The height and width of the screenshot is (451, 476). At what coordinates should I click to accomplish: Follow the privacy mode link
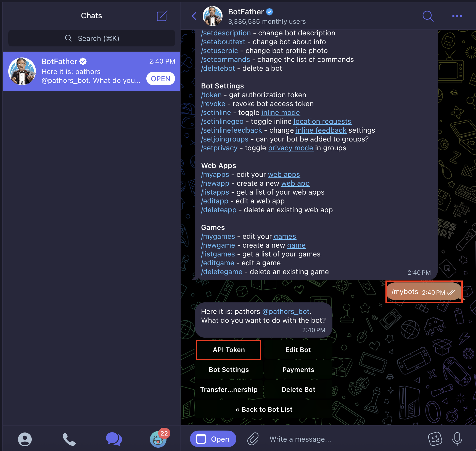click(290, 148)
